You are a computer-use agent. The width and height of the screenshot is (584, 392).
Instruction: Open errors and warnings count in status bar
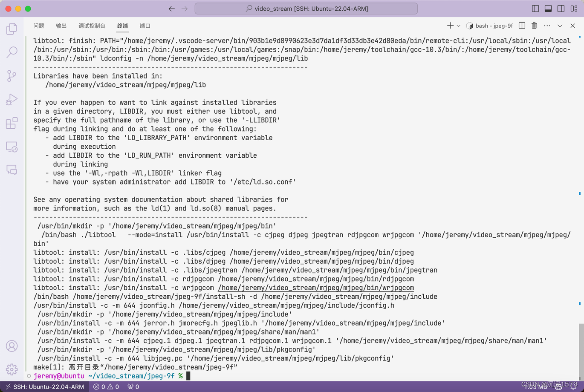pyautogui.click(x=106, y=386)
